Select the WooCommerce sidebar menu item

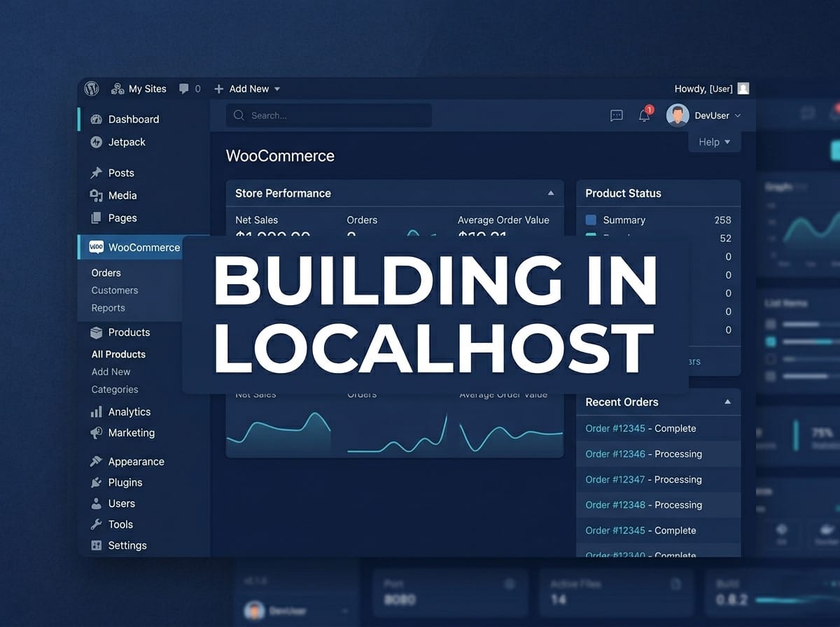[143, 247]
